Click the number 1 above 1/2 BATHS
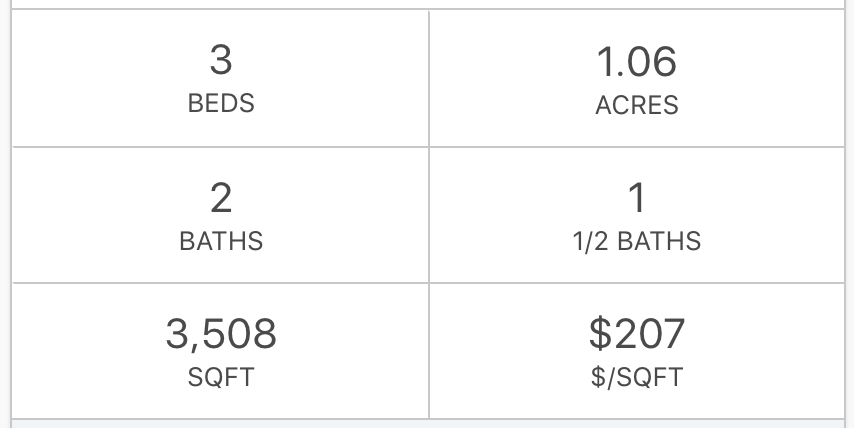854x428 pixels. 637,197
